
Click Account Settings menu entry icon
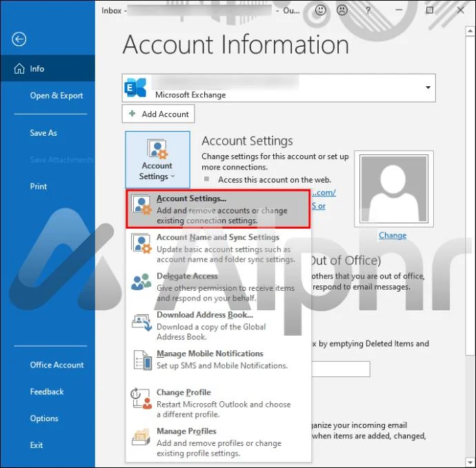[x=142, y=205]
